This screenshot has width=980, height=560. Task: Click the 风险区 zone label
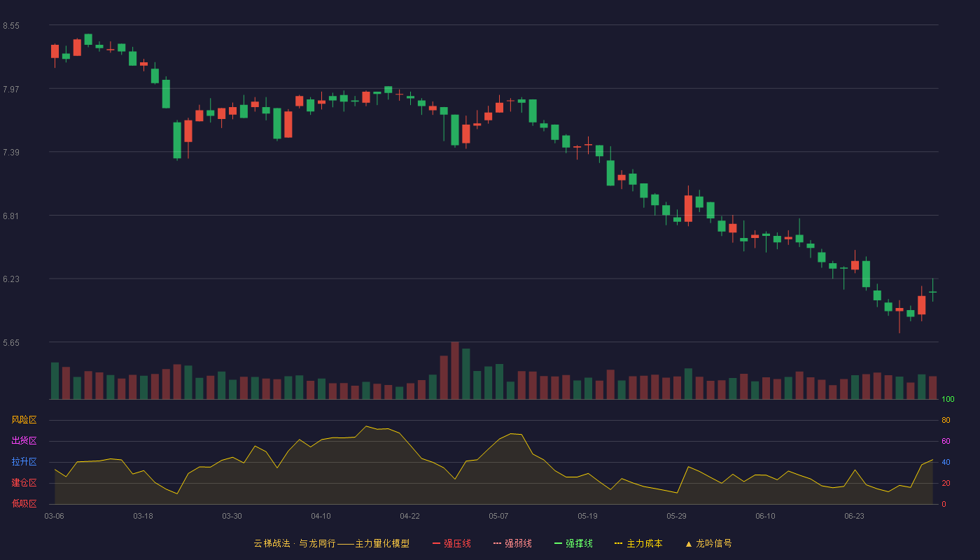(x=24, y=420)
